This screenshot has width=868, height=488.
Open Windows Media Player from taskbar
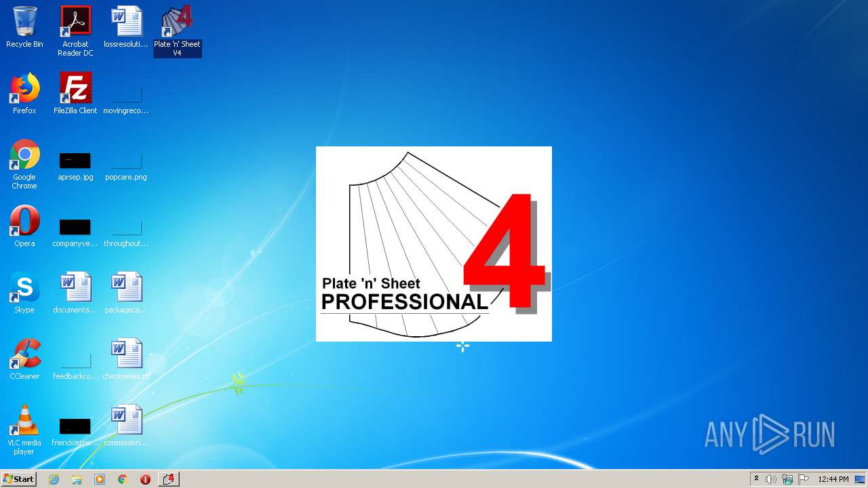pos(100,479)
